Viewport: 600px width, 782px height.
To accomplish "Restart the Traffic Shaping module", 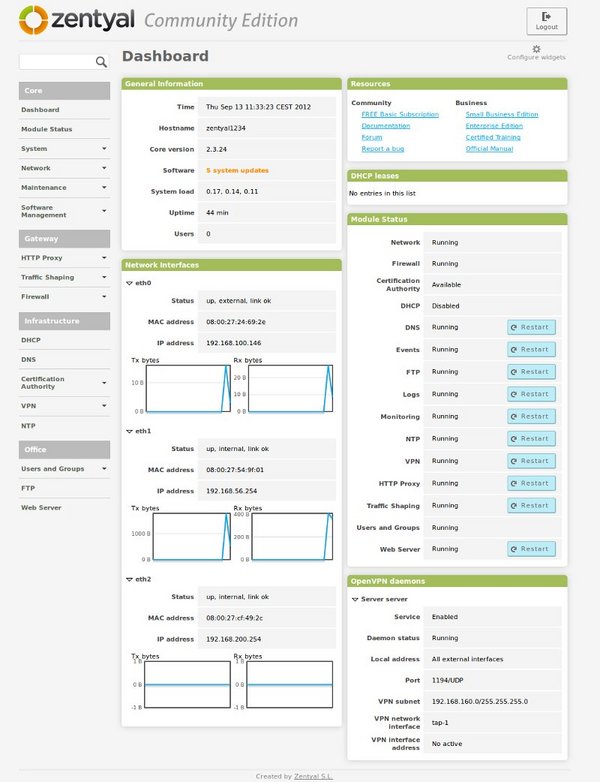I will 531,506.
